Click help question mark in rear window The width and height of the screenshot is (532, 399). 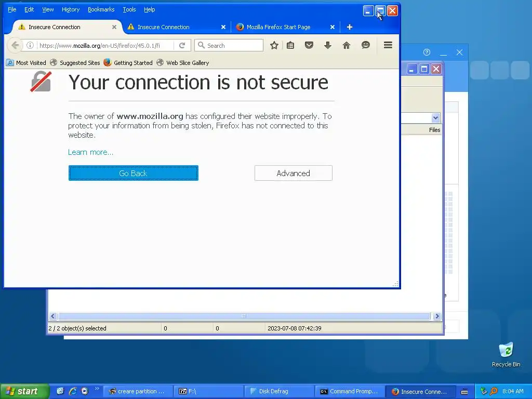[427, 52]
